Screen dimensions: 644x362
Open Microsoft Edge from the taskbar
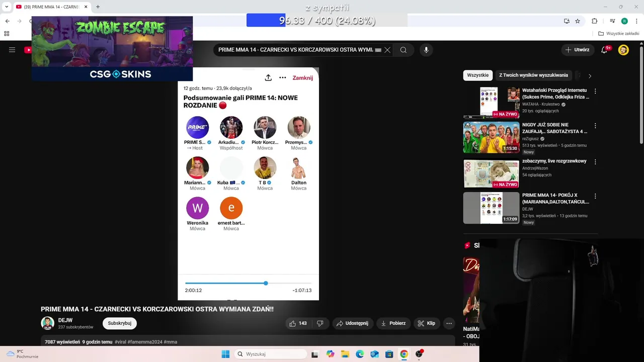point(360,354)
